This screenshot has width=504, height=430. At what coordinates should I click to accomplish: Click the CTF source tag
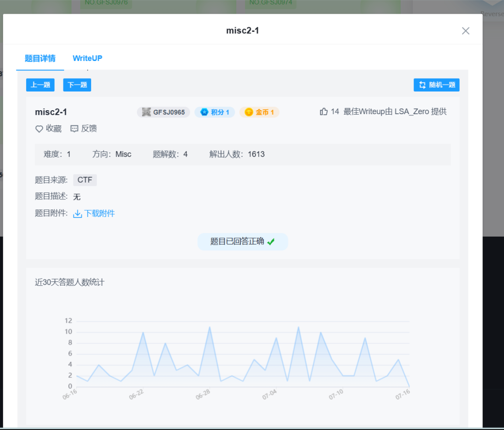[85, 180]
